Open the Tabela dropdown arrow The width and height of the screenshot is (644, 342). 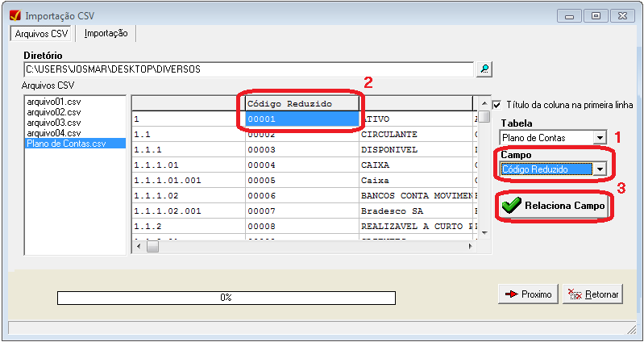click(x=600, y=138)
